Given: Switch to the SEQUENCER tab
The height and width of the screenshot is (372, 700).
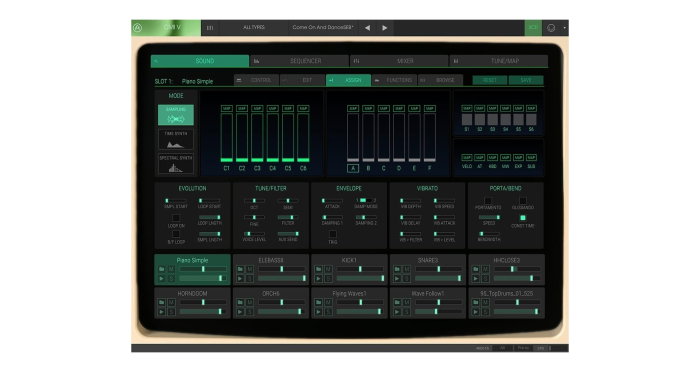Looking at the screenshot, I should point(300,61).
